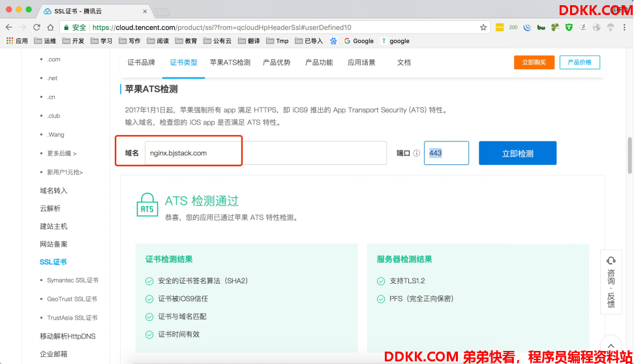Screen dimensions: 634x364
Task: Open the browser home page
Action: pyautogui.click(x=50, y=27)
